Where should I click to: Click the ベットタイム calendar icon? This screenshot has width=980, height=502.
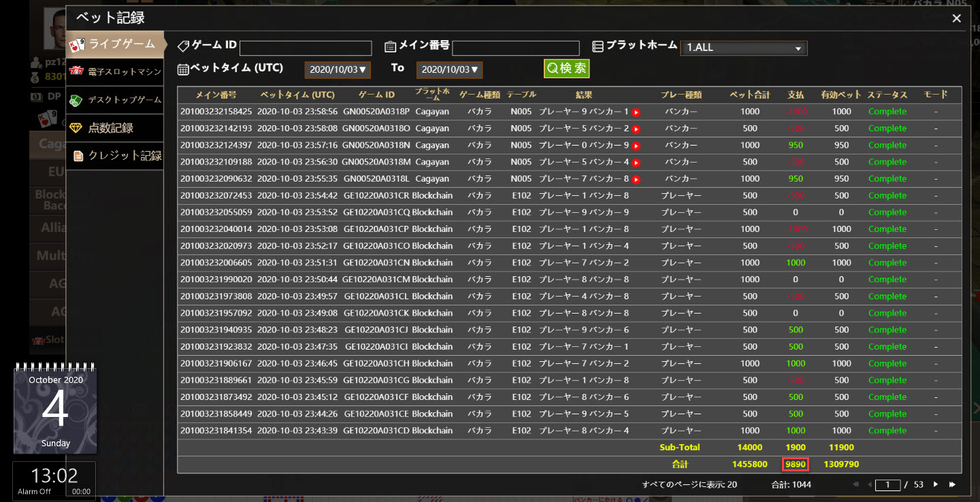coord(182,69)
